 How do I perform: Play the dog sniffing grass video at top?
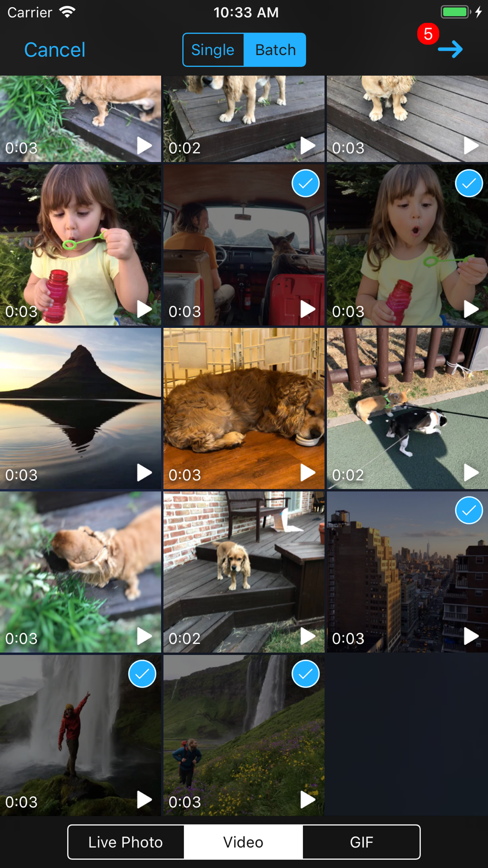pyautogui.click(x=144, y=145)
